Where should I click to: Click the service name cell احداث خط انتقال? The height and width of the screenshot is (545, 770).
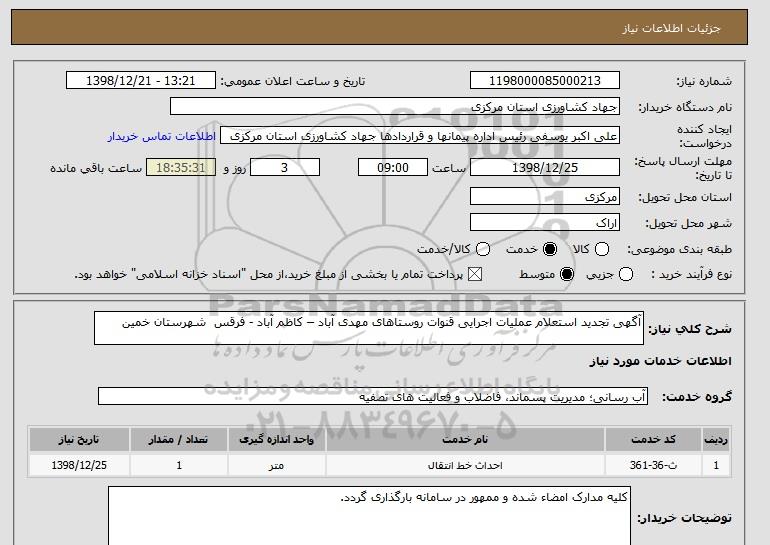coord(465,465)
